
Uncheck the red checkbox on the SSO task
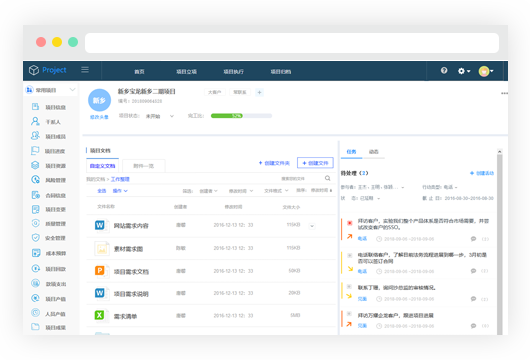tap(350, 223)
